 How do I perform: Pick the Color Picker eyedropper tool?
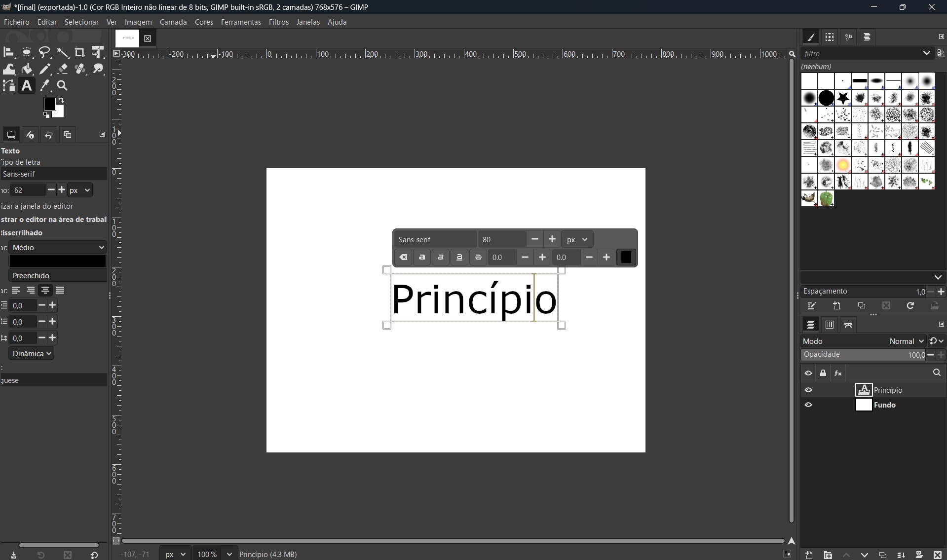[x=45, y=86]
